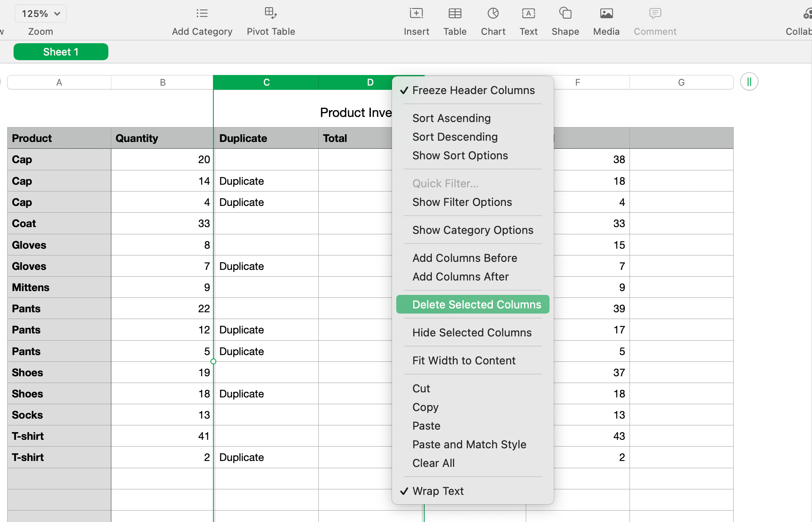Uncheck Freeze Header Columns
The image size is (812, 522).
473,90
